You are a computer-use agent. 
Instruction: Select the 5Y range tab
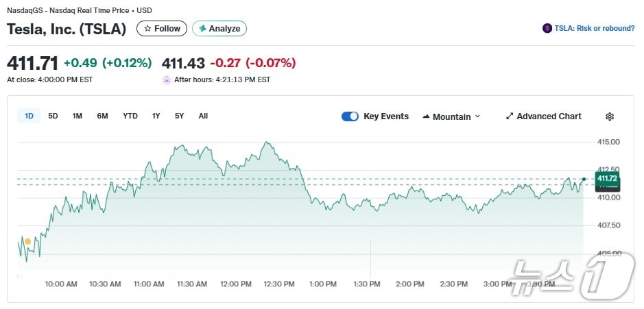(x=179, y=116)
